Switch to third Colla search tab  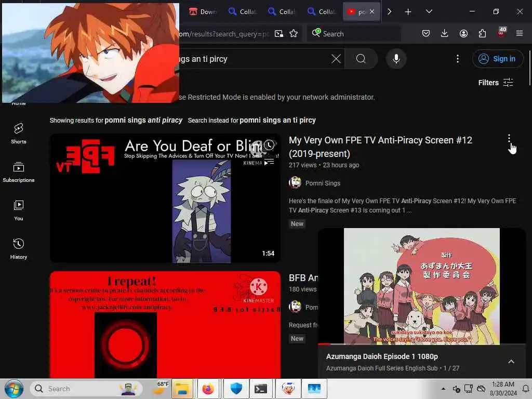point(321,11)
